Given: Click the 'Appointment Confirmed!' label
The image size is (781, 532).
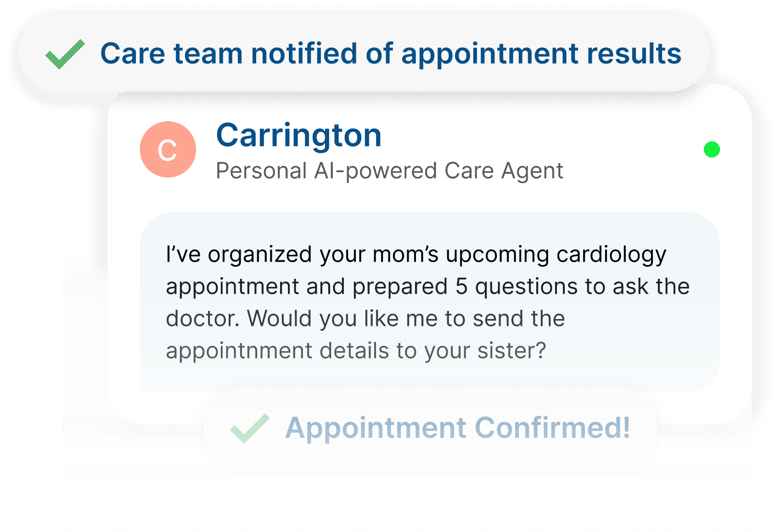Looking at the screenshot, I should [457, 428].
